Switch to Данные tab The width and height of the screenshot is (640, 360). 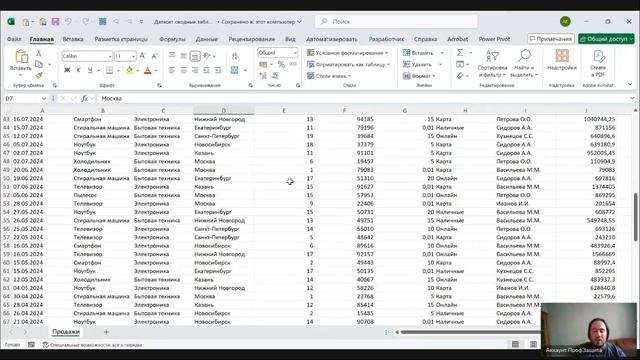coord(207,39)
